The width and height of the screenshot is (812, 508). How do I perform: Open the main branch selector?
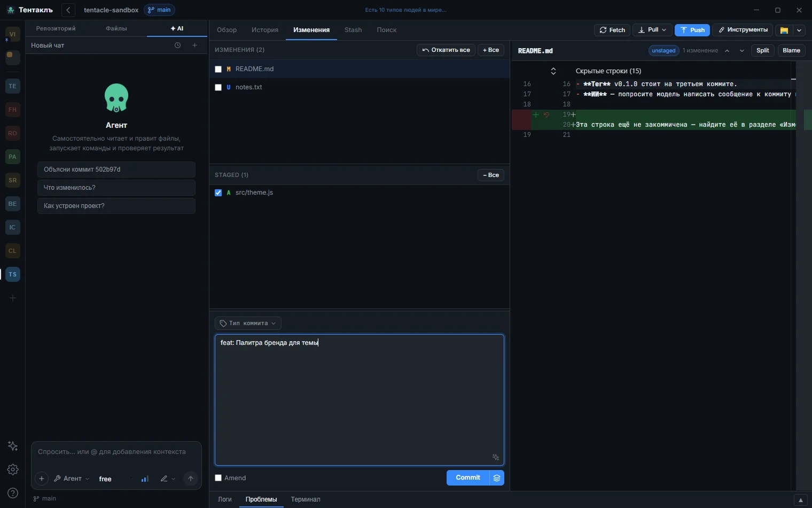[x=159, y=10]
